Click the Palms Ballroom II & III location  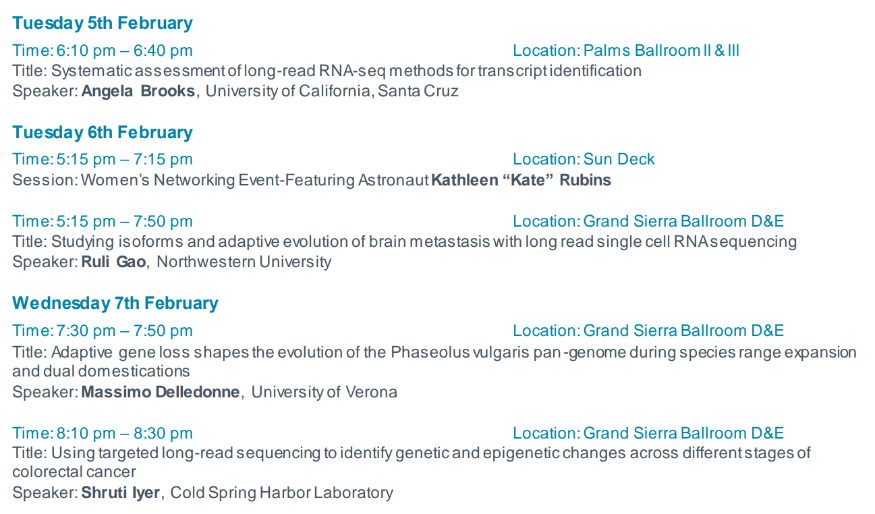coord(661,50)
